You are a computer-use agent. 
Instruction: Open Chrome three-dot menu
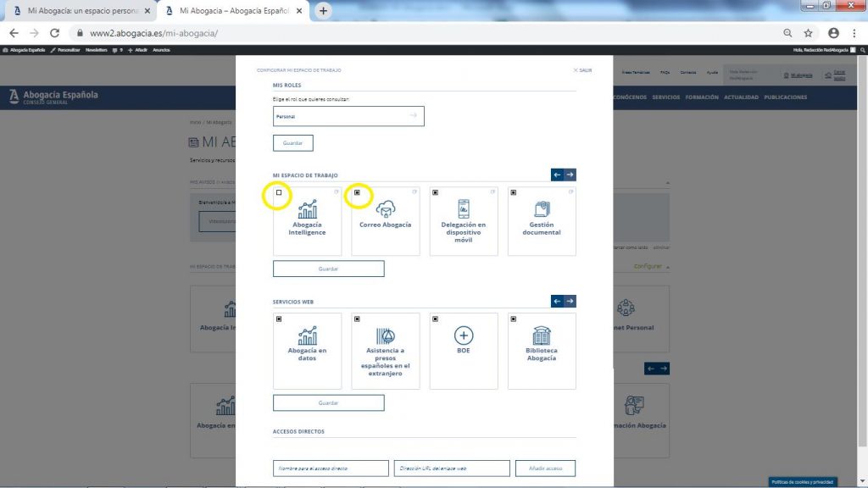854,33
